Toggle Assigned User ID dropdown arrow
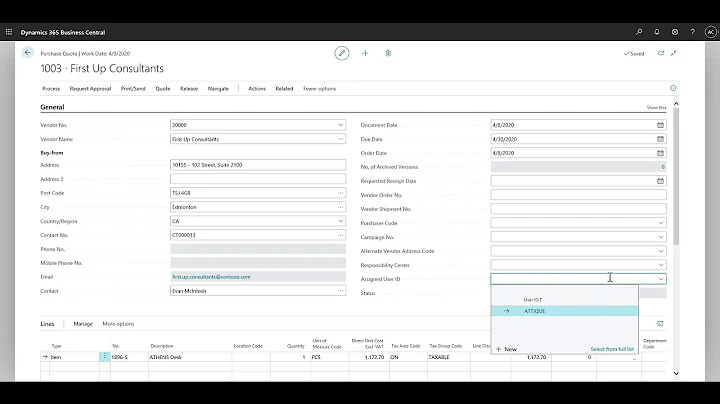The height and width of the screenshot is (404, 720). tap(661, 279)
